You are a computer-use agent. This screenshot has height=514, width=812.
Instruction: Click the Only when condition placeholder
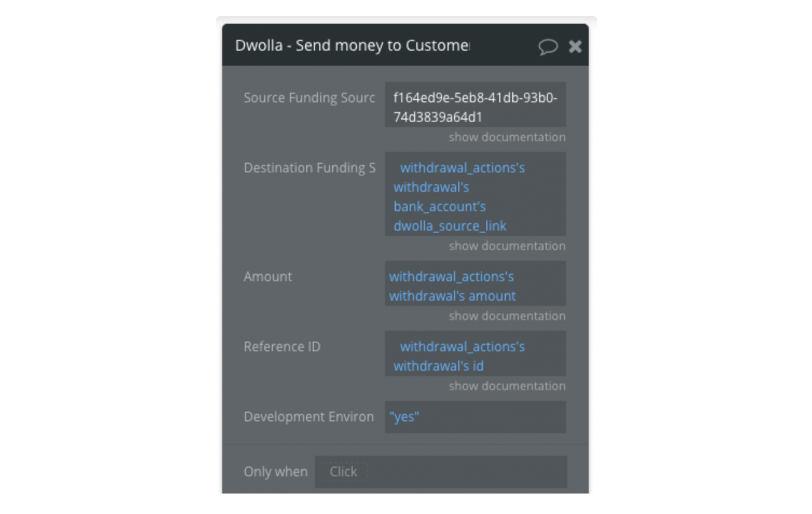[343, 472]
